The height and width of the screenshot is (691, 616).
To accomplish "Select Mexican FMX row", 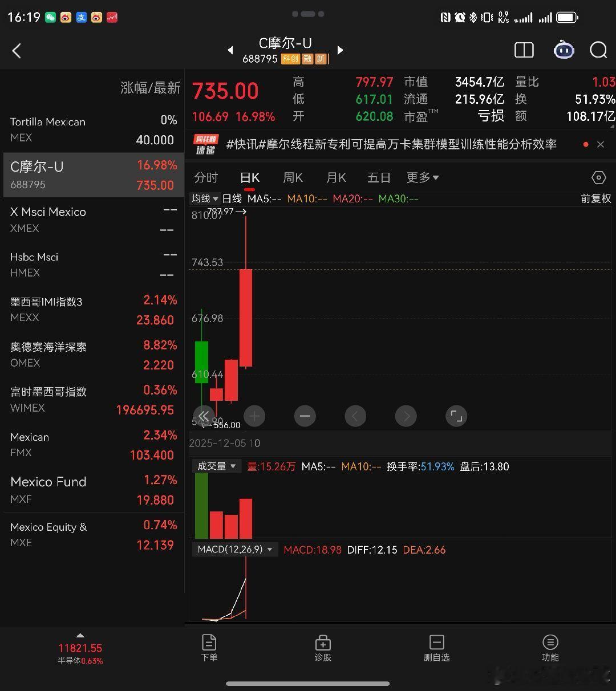I will pyautogui.click(x=94, y=445).
